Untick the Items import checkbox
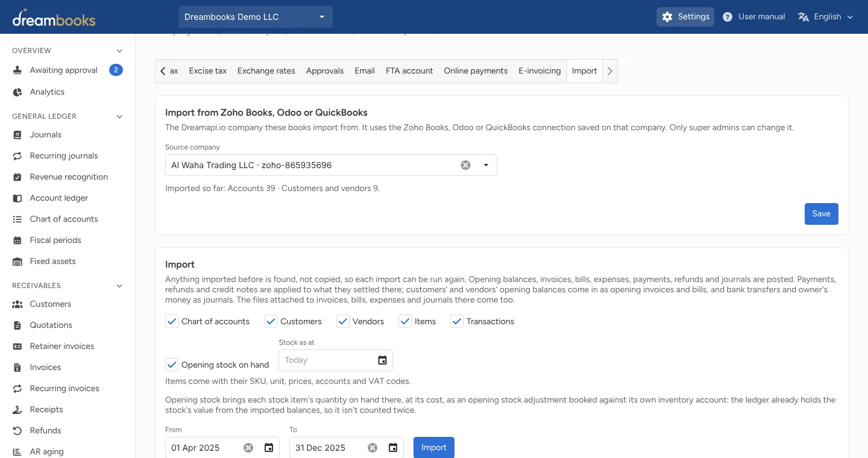Screen dimensions: 868x458 (405, 322)
